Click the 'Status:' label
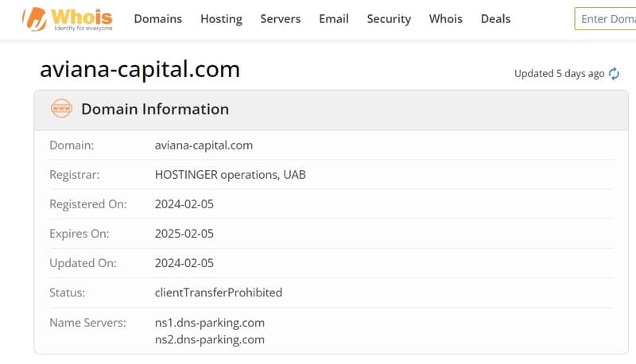 point(67,292)
